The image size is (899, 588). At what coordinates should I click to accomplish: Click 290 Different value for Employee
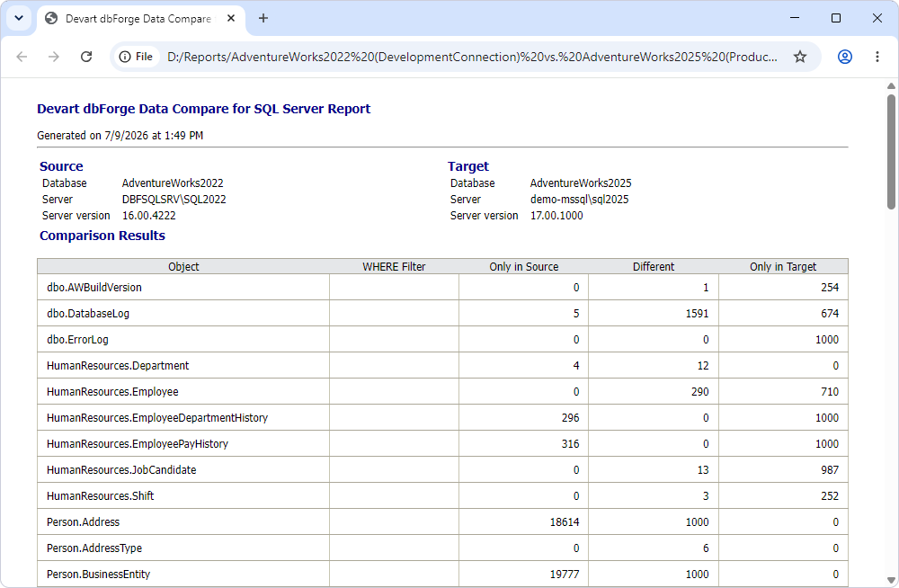699,392
